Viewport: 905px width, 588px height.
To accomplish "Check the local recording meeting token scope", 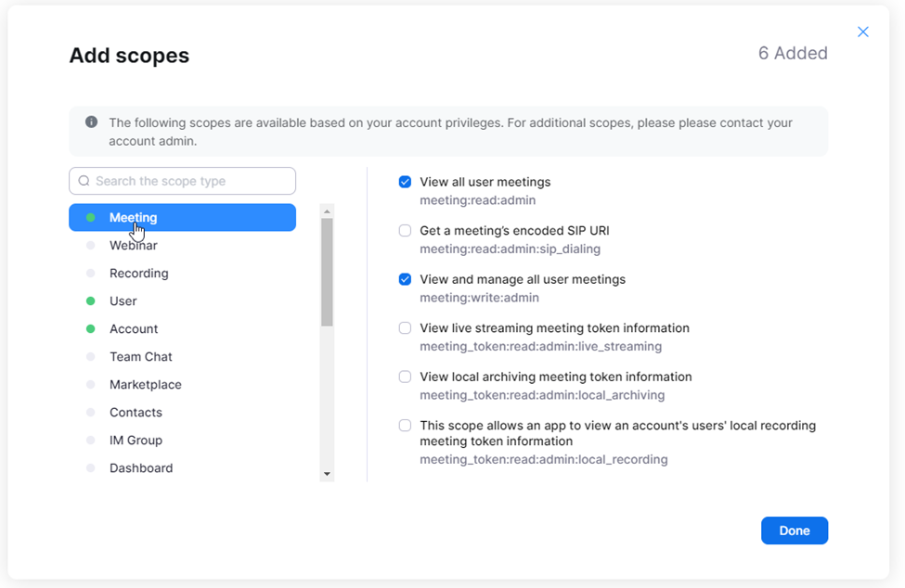I will [406, 426].
